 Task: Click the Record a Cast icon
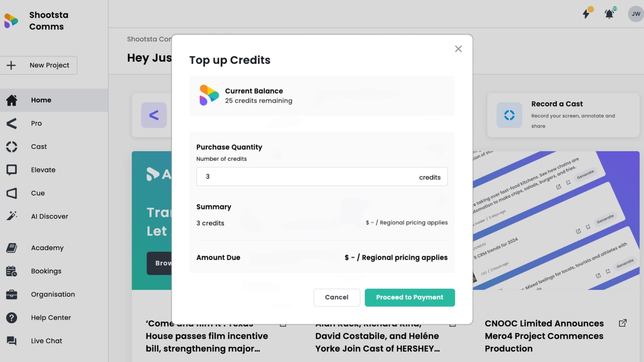pos(509,115)
